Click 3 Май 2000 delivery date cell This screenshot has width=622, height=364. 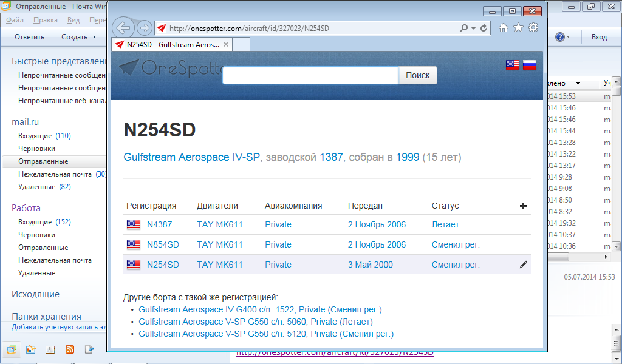tap(371, 265)
